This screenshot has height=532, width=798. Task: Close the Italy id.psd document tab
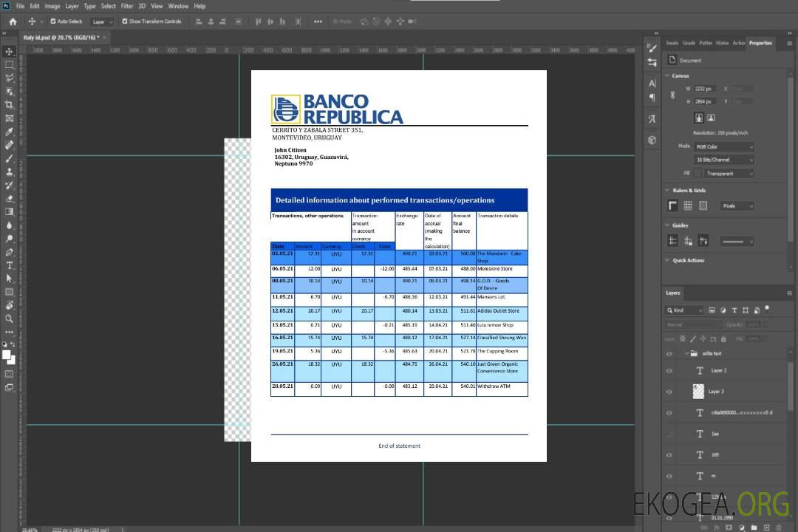tap(104, 37)
